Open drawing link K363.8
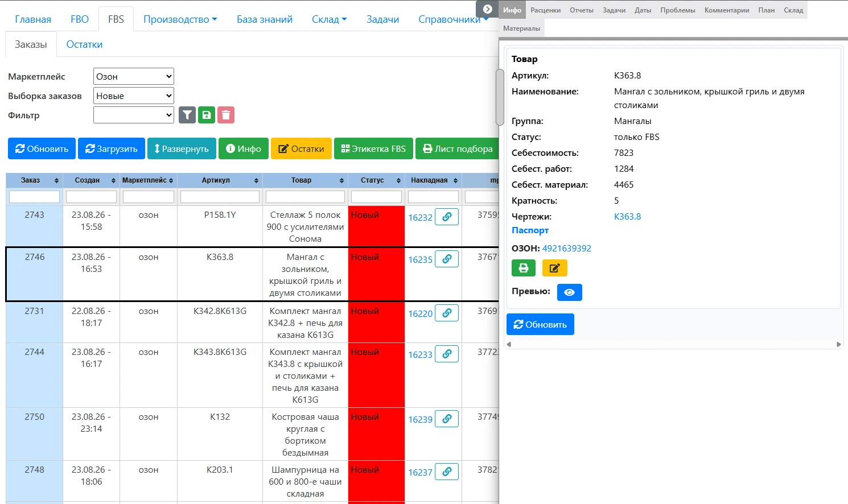The image size is (848, 504). click(627, 217)
